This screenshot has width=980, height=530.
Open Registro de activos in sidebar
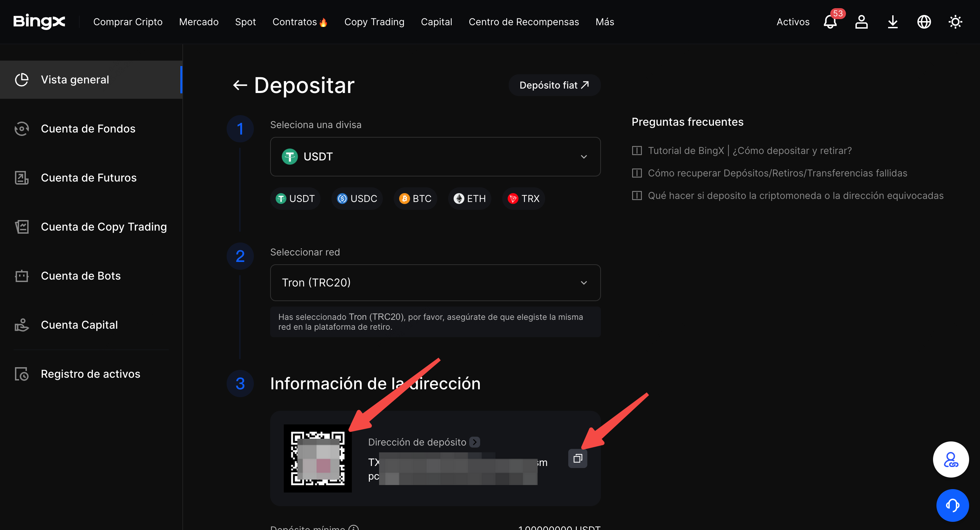pyautogui.click(x=90, y=374)
